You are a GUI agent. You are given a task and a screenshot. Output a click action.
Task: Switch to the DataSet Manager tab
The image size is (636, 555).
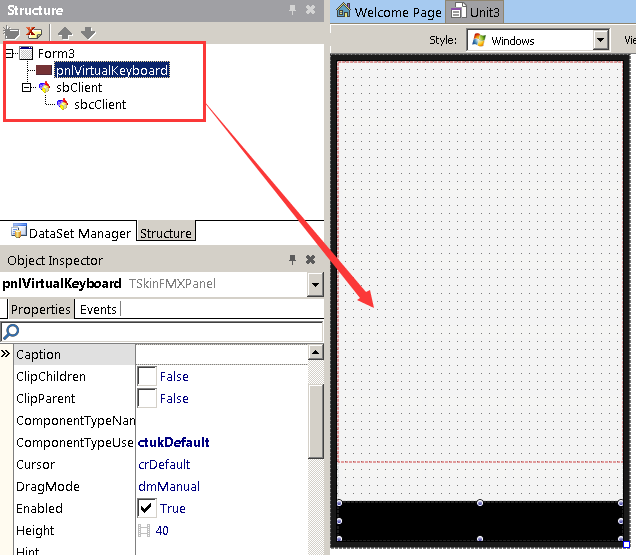click(x=69, y=233)
